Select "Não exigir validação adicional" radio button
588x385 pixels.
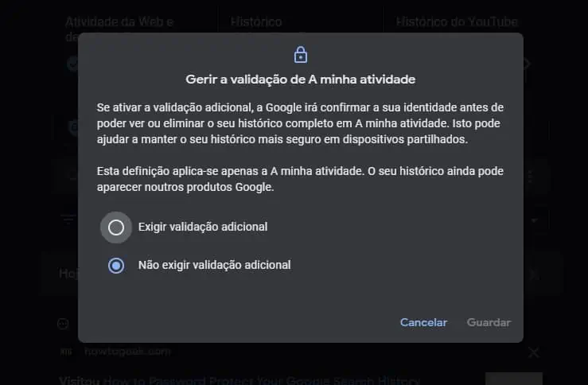[116, 266]
